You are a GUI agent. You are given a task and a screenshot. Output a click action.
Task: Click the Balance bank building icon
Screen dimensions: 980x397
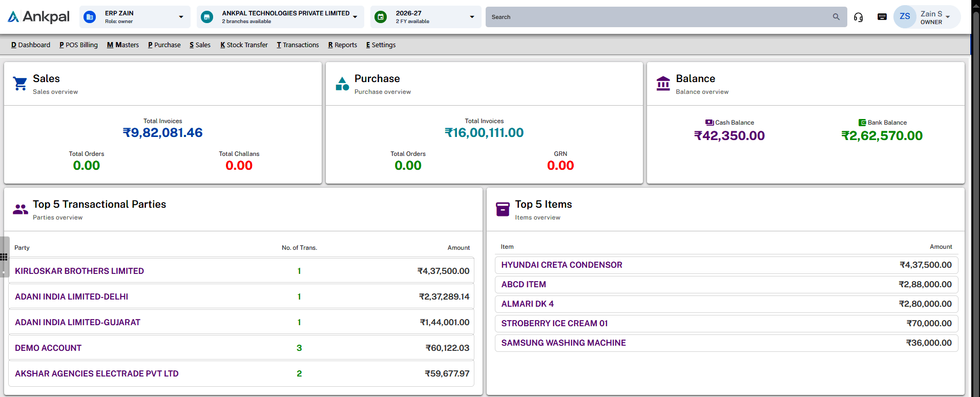point(663,83)
